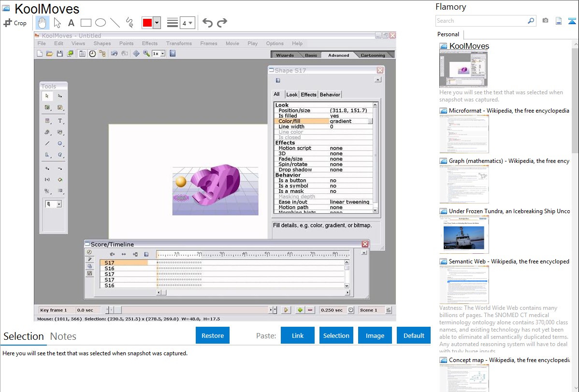Click the Default paste button
This screenshot has width=579, height=392.
(x=414, y=335)
